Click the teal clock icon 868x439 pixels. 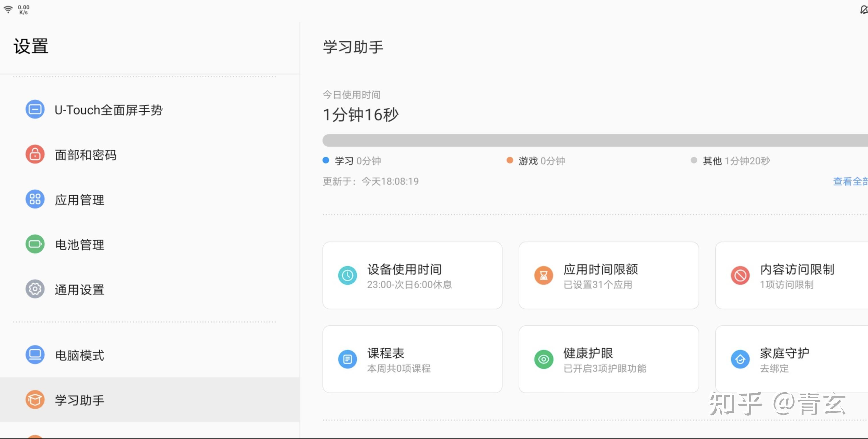347,276
